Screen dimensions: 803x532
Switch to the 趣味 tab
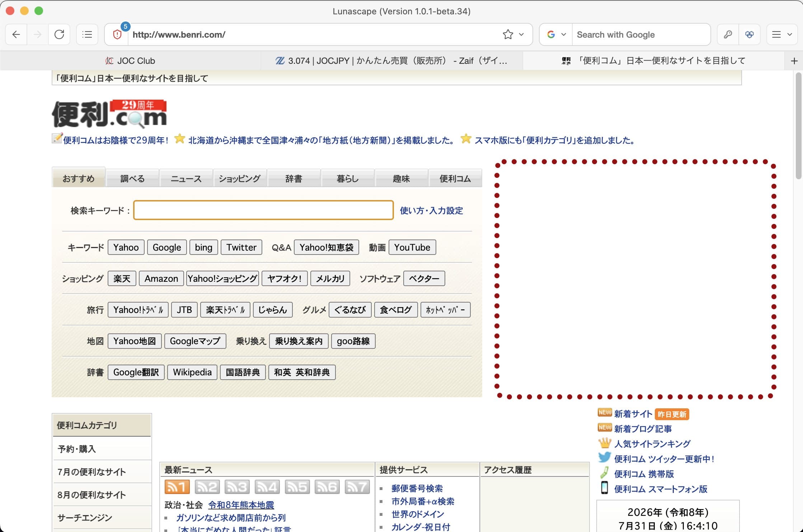(401, 178)
